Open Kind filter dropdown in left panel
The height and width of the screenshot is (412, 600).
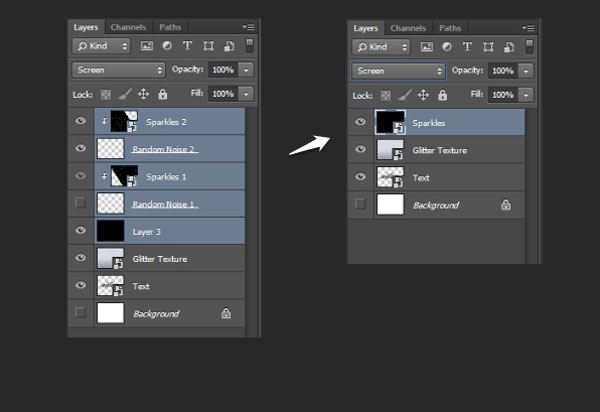[x=101, y=46]
